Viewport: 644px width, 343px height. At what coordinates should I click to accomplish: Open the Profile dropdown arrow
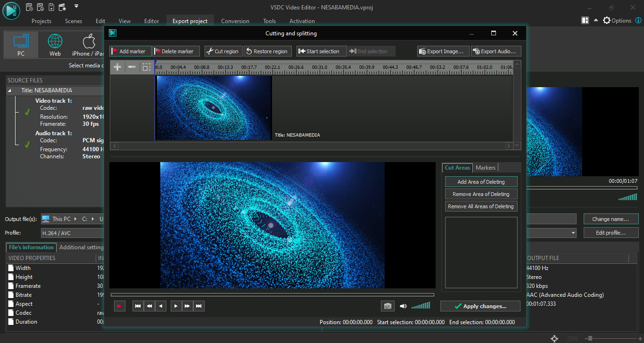coord(573,233)
